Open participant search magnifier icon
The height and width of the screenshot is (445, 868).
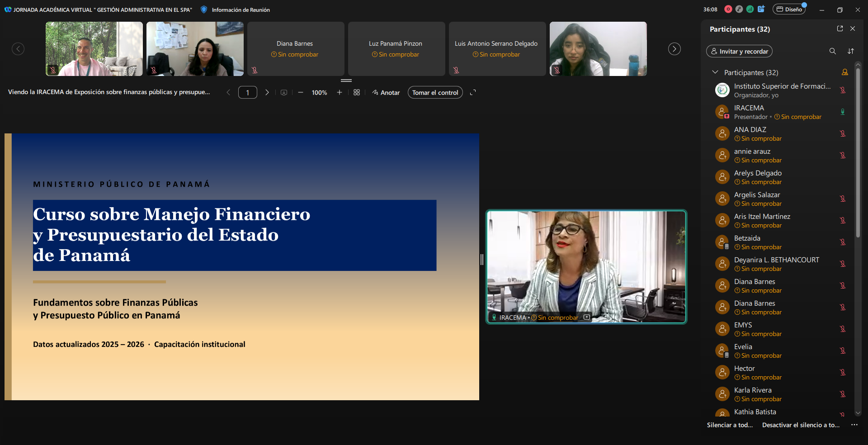[x=832, y=51]
